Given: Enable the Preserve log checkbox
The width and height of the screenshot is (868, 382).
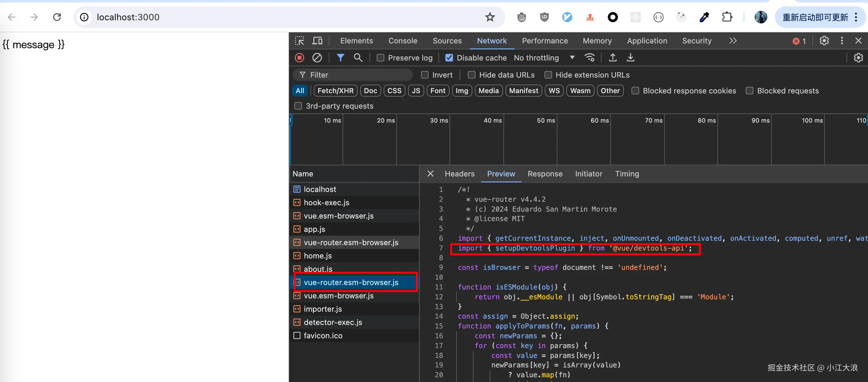Looking at the screenshot, I should point(381,58).
